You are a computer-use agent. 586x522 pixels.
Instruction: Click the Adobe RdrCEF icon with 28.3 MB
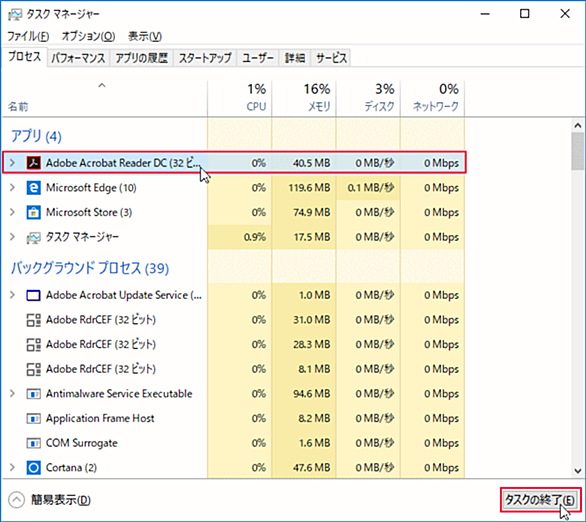(33, 345)
